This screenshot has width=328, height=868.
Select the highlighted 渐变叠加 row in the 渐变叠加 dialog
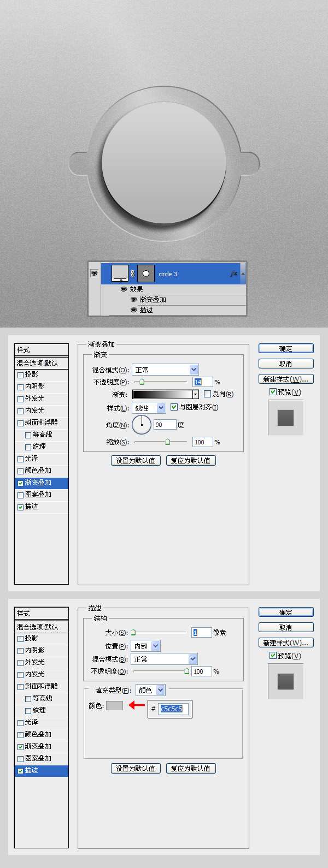[42, 483]
